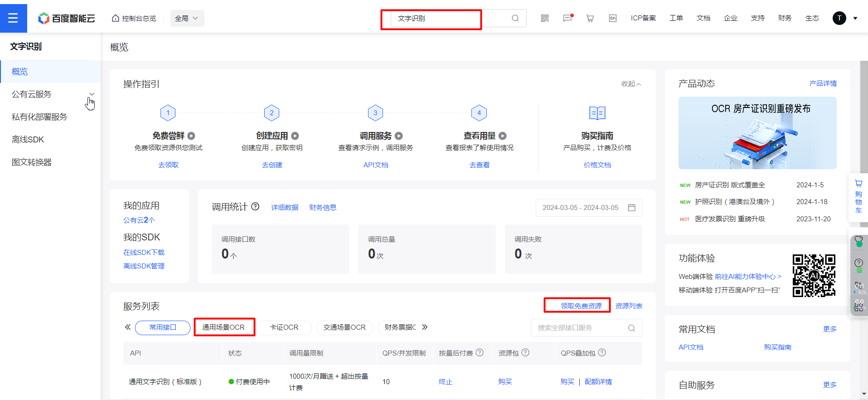Open the shopping cart icon in header
This screenshot has width=868, height=400.
pyautogui.click(x=590, y=18)
